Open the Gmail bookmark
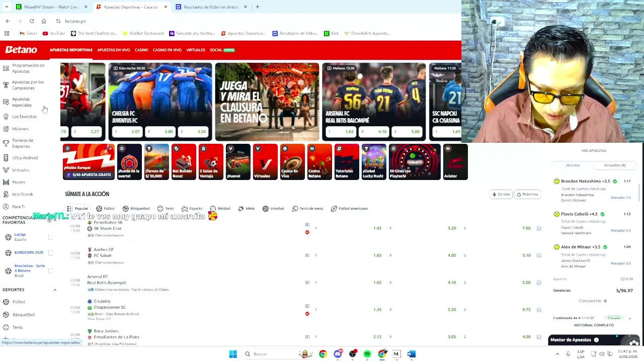 [x=28, y=33]
